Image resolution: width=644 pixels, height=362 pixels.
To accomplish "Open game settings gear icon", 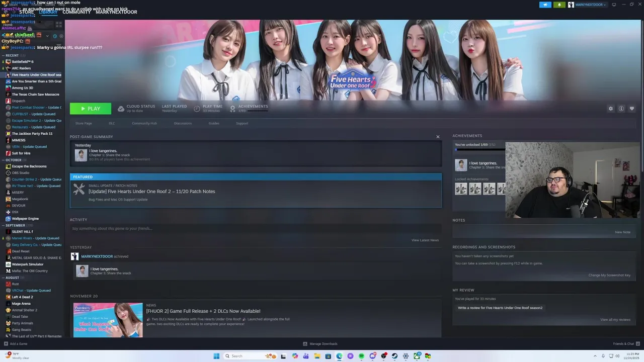I will point(611,109).
